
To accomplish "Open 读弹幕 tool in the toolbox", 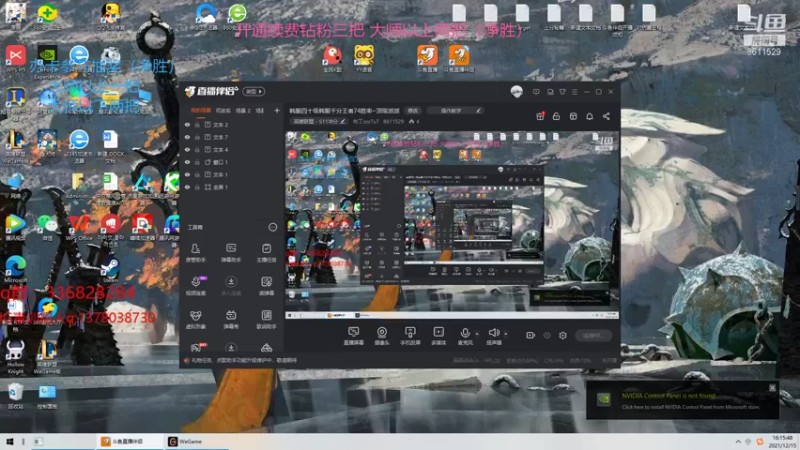I will pyautogui.click(x=266, y=286).
